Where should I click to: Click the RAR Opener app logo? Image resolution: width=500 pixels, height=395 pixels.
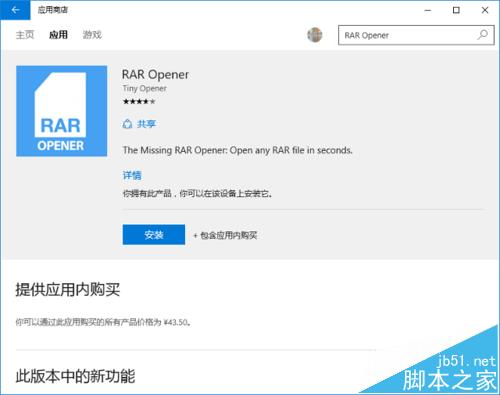[62, 111]
